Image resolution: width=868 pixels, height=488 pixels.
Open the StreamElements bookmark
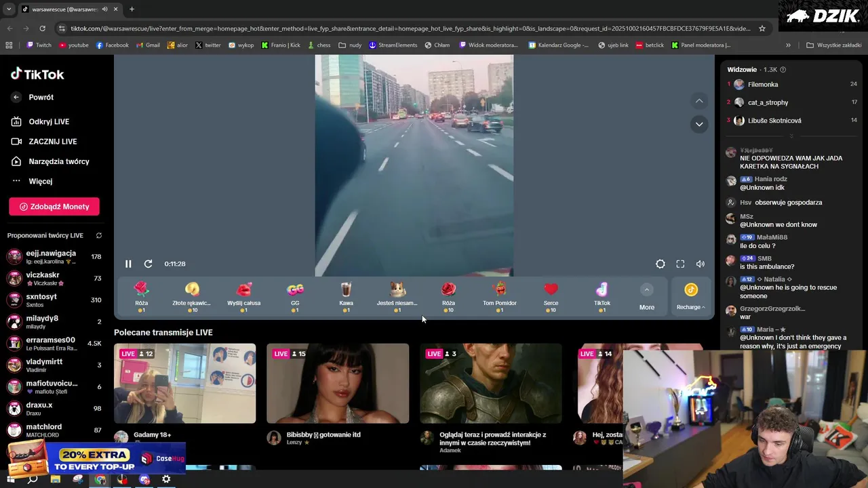tap(393, 45)
